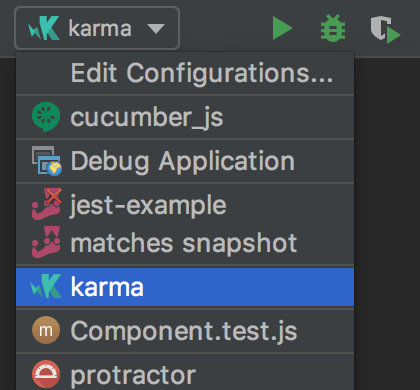Run the karma configuration with green play button
Viewport: 420px width, 390px height.
coord(282,28)
